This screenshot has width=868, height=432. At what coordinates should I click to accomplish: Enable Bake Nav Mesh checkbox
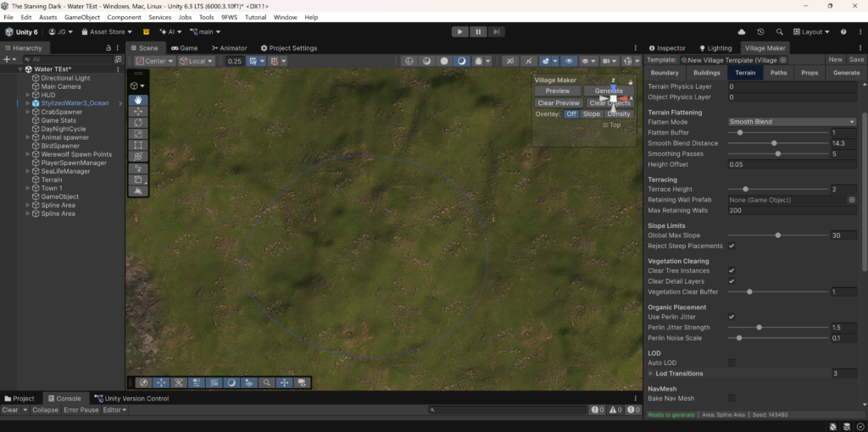[732, 398]
